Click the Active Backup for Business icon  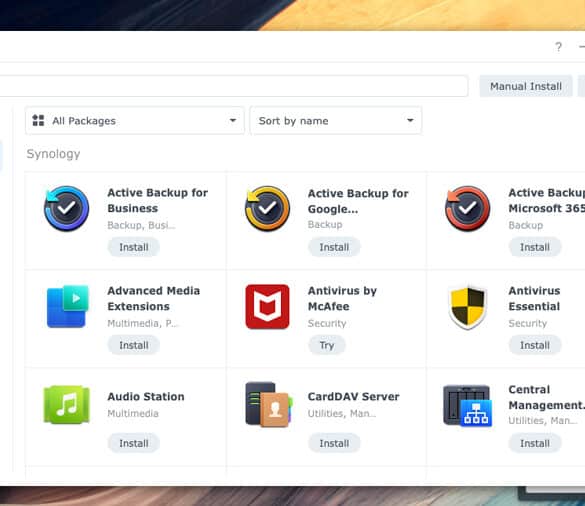tap(66, 209)
